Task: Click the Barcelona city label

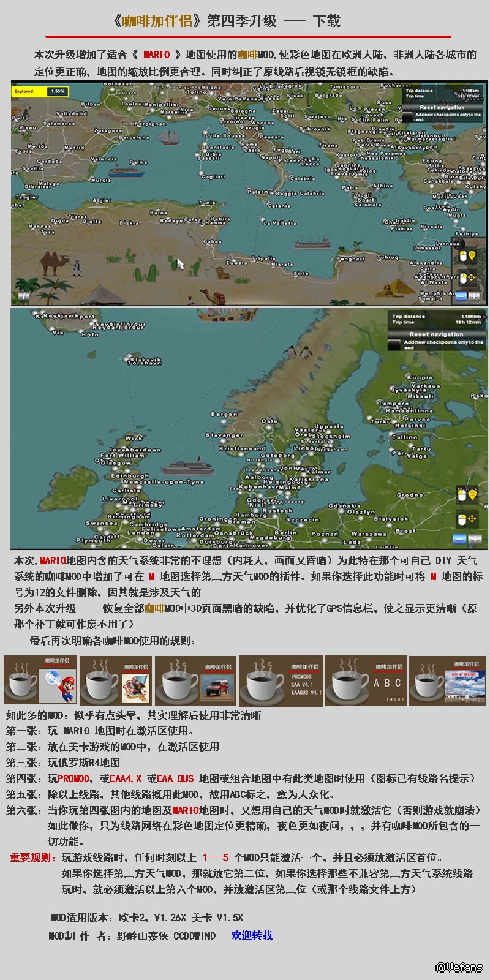Action: tap(134, 138)
